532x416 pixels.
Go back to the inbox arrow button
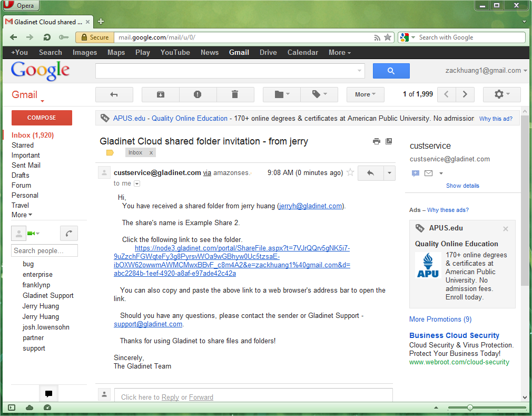pos(114,94)
